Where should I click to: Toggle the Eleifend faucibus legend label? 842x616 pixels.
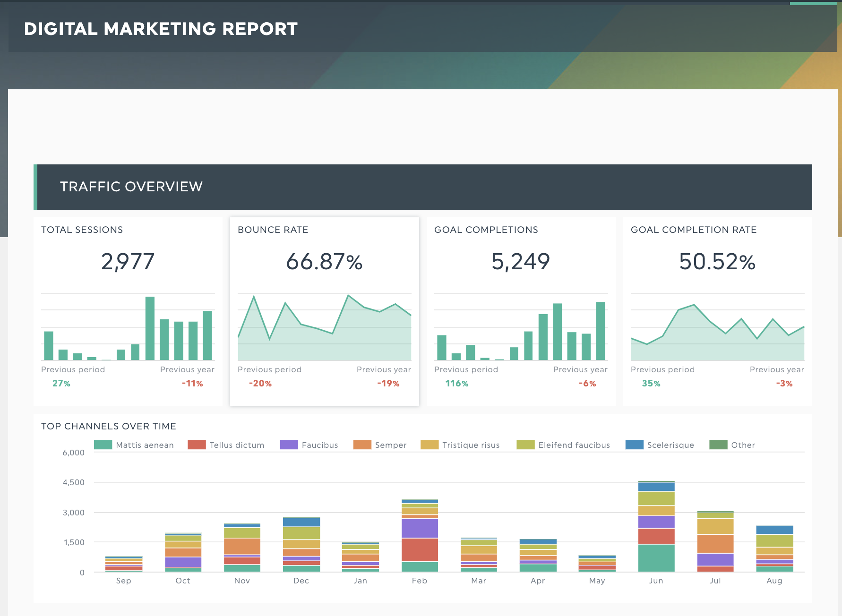point(574,445)
